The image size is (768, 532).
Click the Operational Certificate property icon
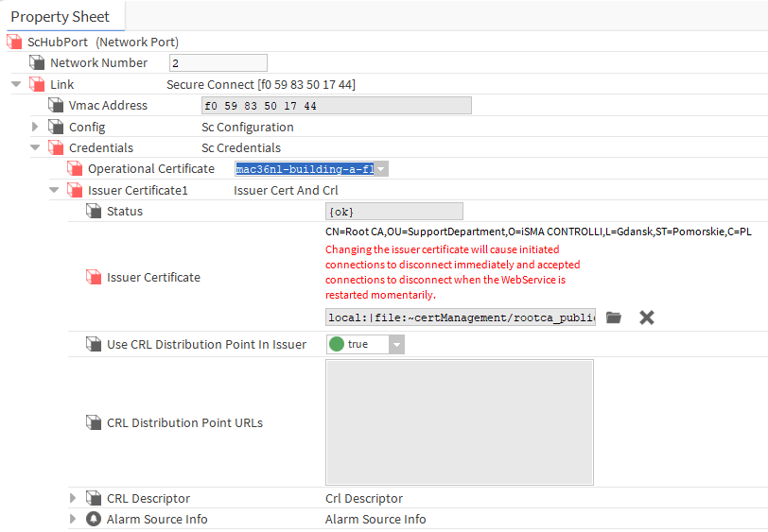(75, 168)
